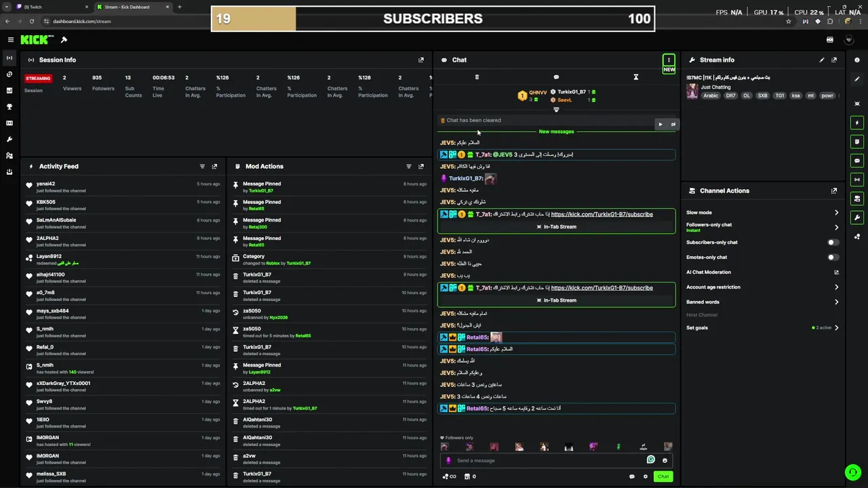Open chat settings gear beside the Chat button
Viewport: 868px width, 488px height.
pos(646,476)
